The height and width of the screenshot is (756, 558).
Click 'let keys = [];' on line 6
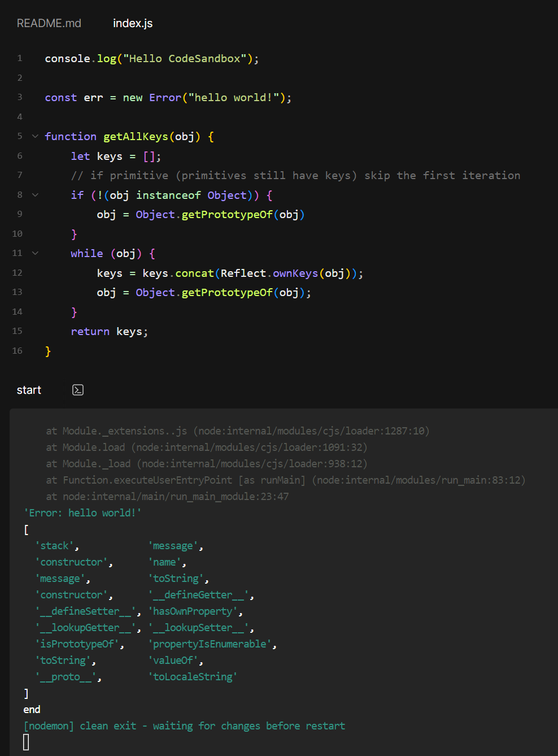click(x=116, y=156)
